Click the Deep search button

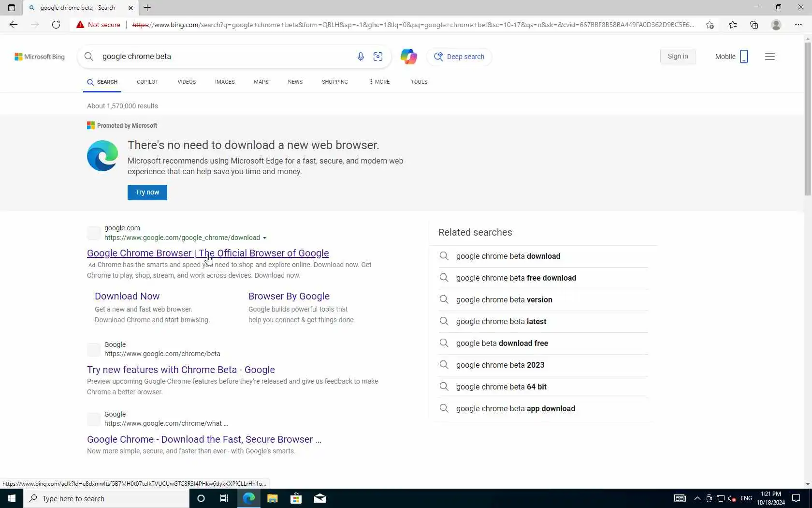click(459, 57)
